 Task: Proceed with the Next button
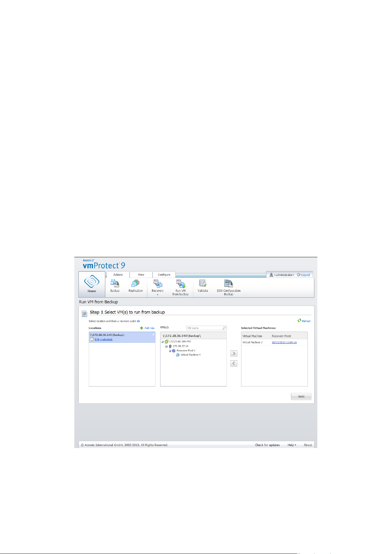[x=301, y=396]
